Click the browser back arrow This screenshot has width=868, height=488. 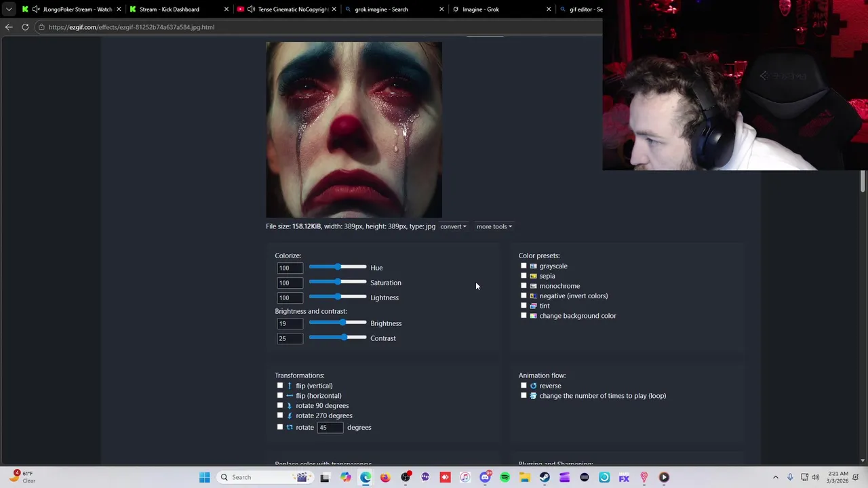pos(8,27)
